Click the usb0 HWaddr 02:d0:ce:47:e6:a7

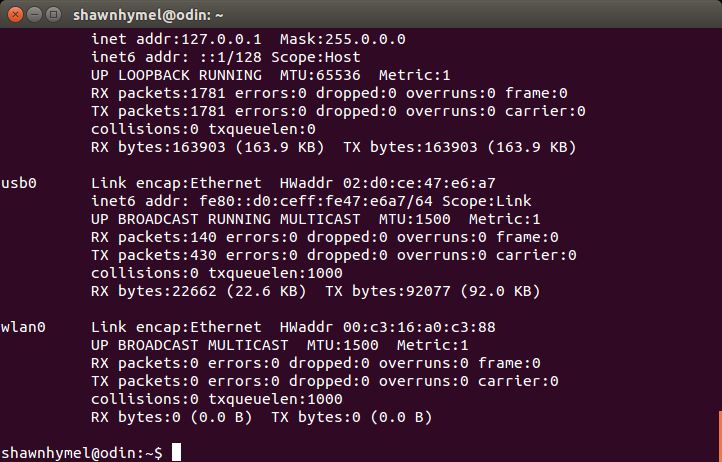click(x=388, y=183)
